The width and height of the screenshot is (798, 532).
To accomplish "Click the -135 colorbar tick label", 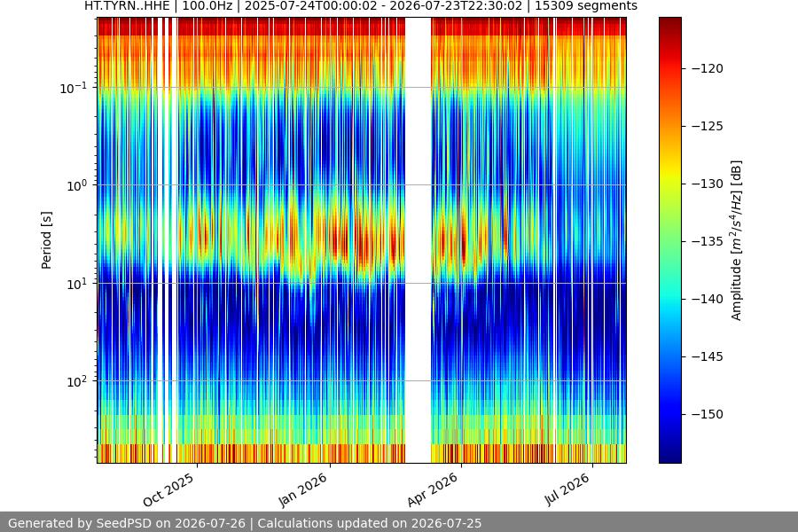I will point(708,241).
